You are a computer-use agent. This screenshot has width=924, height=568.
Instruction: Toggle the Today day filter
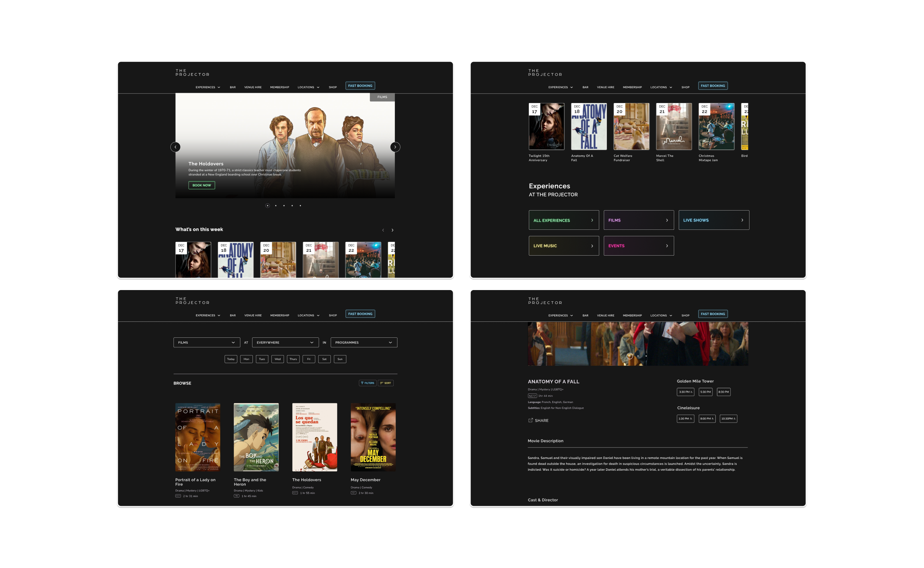click(x=231, y=359)
